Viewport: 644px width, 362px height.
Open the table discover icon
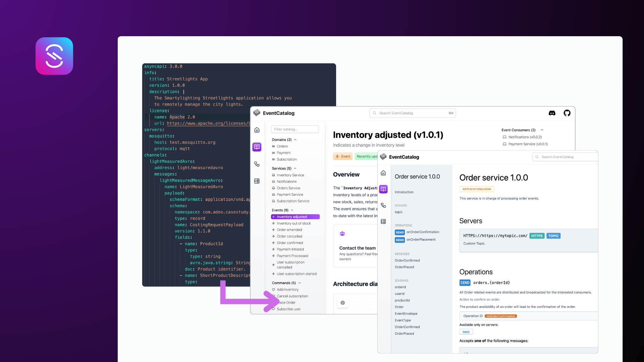257,181
